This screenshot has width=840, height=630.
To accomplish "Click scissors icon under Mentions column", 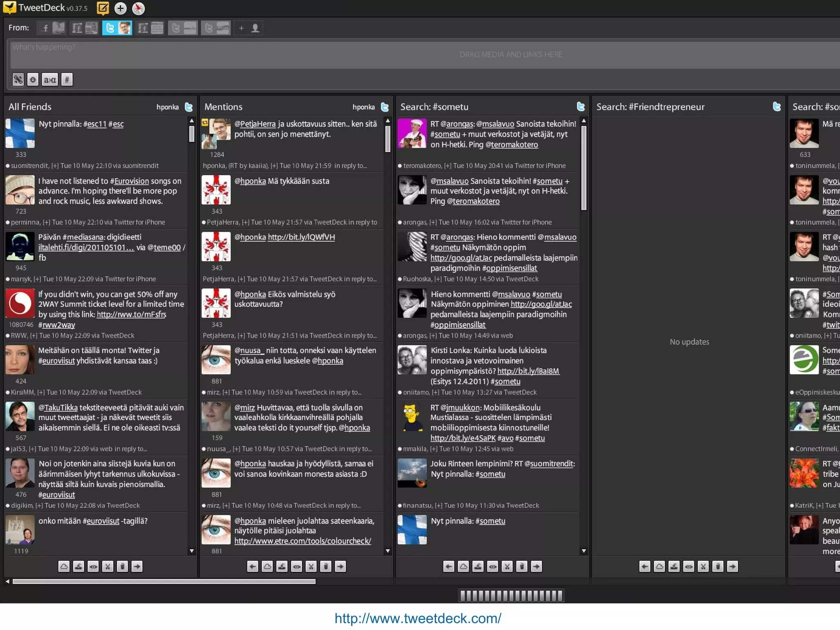I will [x=311, y=566].
